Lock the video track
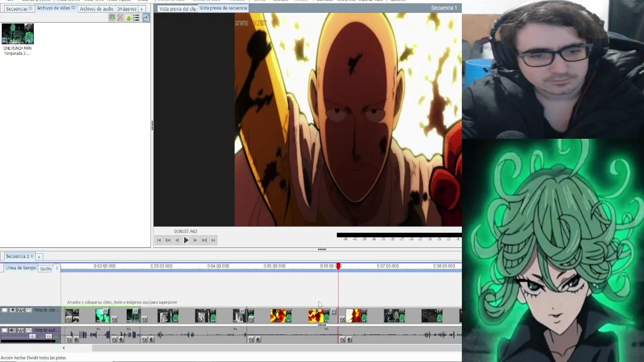This screenshot has width=644, height=362. 28,310
